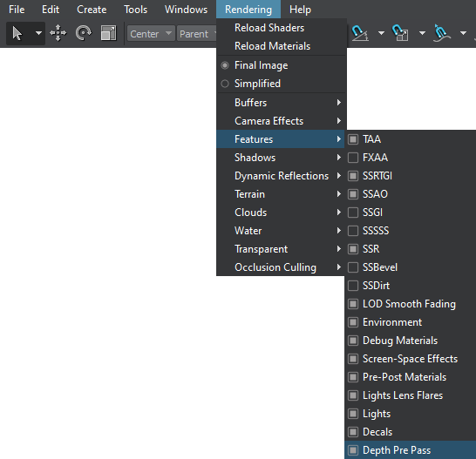This screenshot has width=476, height=459.
Task: Toggle the surface snapping magnet icon
Action: click(441, 33)
